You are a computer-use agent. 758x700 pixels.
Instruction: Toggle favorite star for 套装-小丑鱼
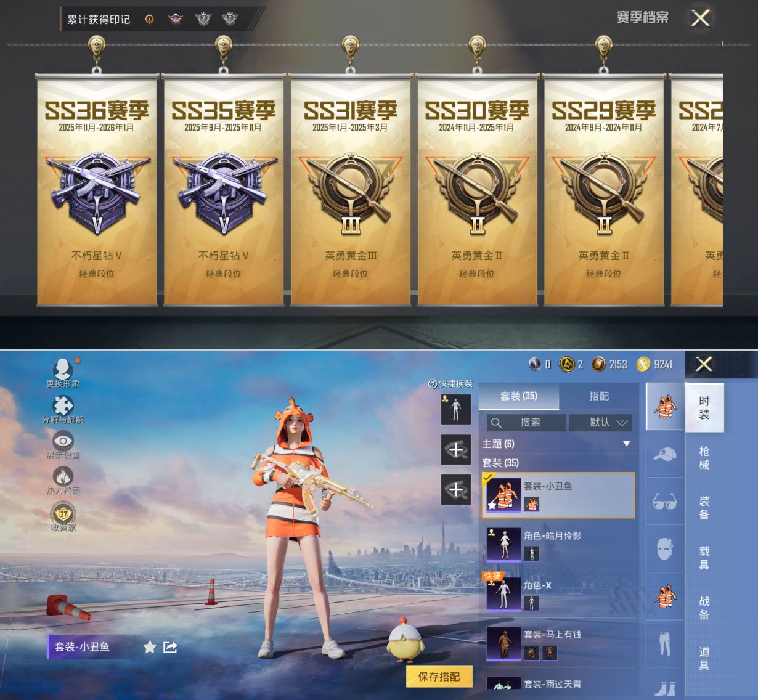(149, 647)
